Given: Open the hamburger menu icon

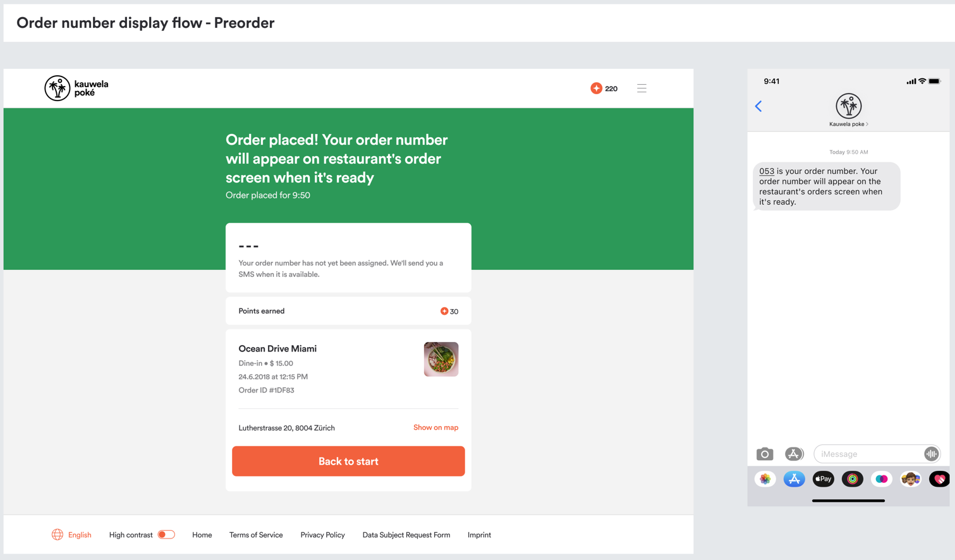Looking at the screenshot, I should pos(642,88).
